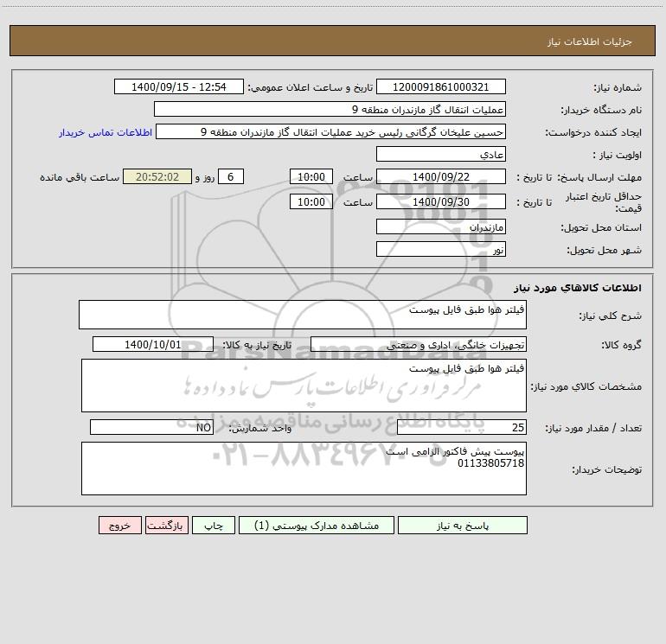Click the response deadline date 1400/09/22

[x=441, y=176]
